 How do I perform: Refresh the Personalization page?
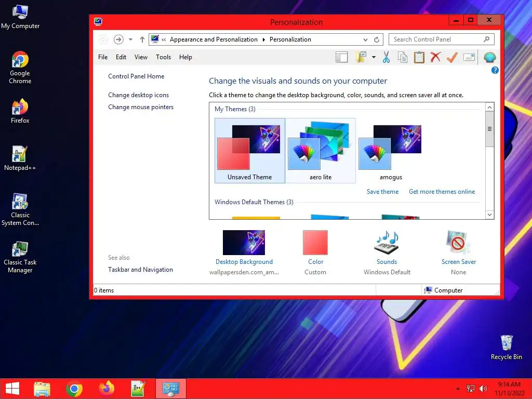pyautogui.click(x=377, y=39)
